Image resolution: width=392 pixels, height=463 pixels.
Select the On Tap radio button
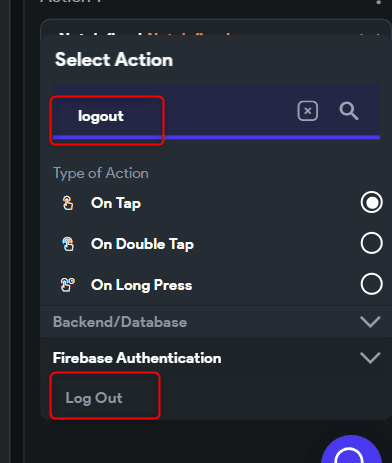pos(371,202)
